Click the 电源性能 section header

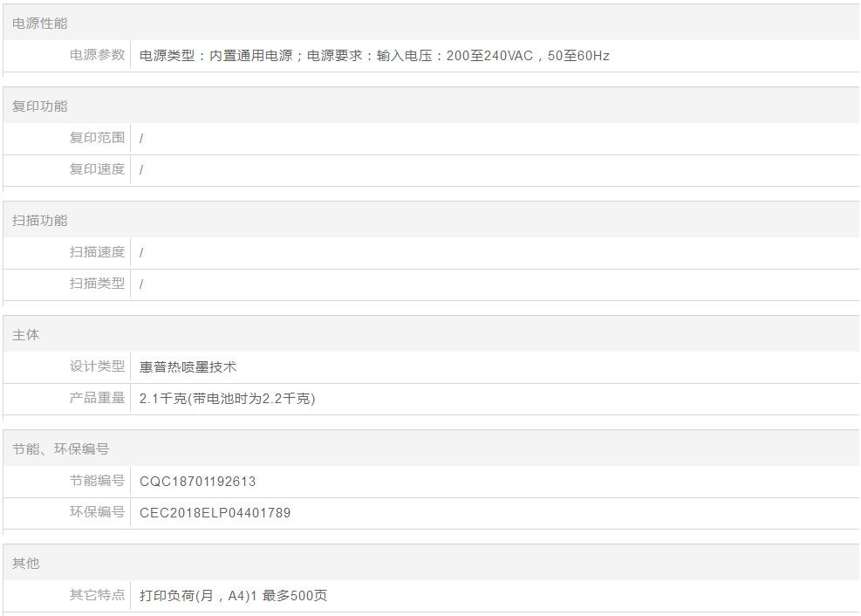click(x=39, y=24)
